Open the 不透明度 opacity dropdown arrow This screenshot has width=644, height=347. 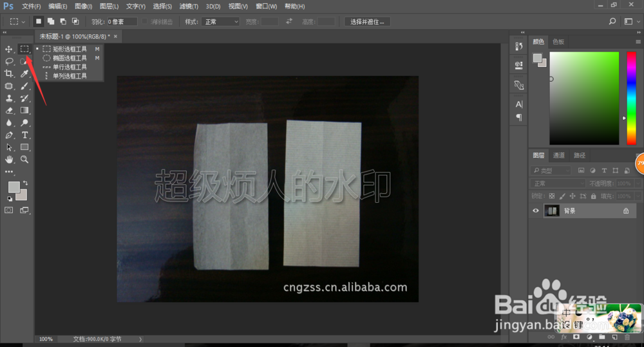tap(638, 183)
